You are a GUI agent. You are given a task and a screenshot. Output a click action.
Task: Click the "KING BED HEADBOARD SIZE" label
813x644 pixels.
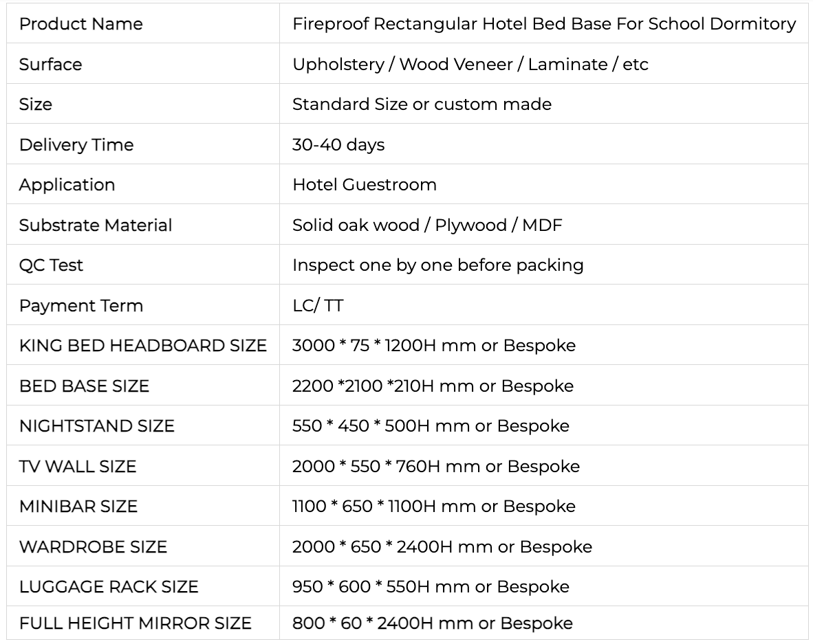(143, 346)
